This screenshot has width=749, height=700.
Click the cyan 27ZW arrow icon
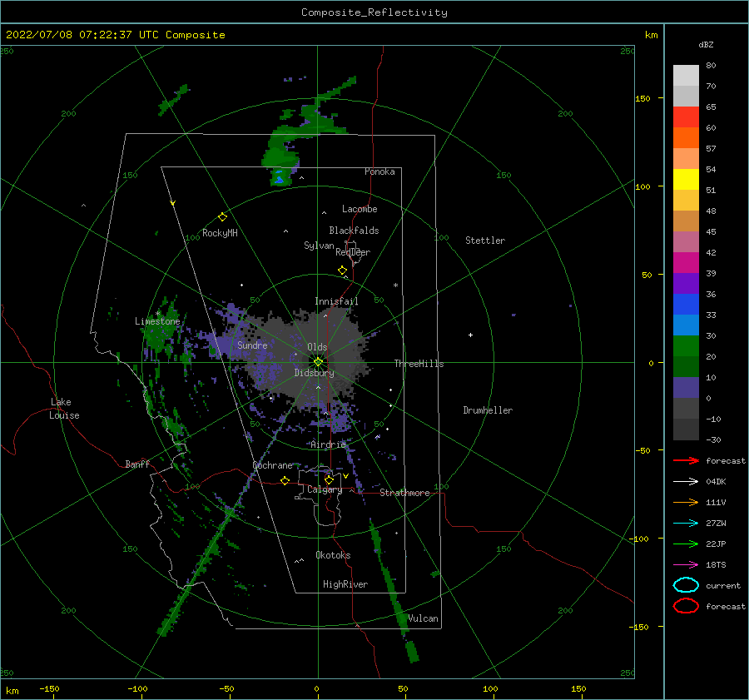(686, 524)
